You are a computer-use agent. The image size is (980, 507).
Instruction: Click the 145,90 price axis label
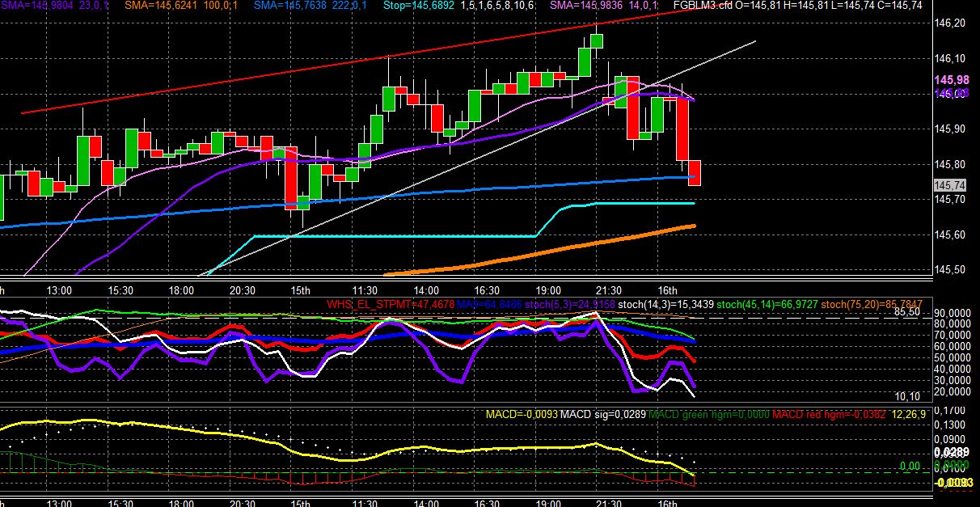(949, 129)
